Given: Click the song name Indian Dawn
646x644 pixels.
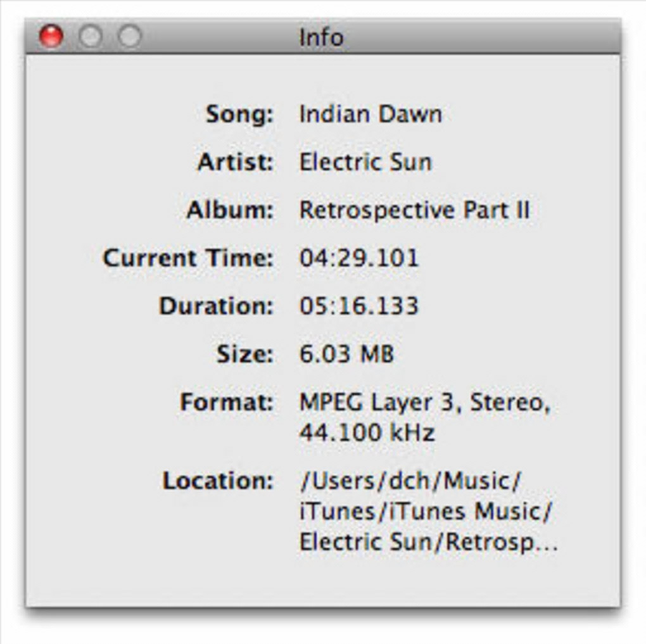Looking at the screenshot, I should (x=370, y=114).
